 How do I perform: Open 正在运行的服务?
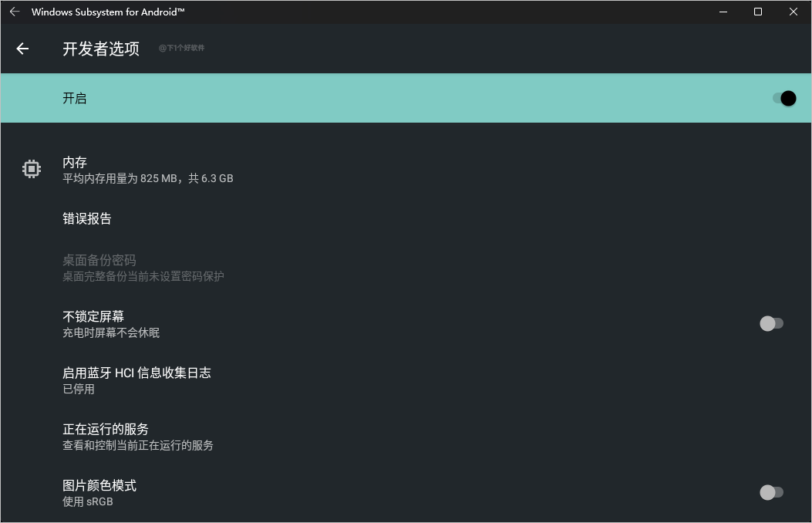pyautogui.click(x=106, y=429)
